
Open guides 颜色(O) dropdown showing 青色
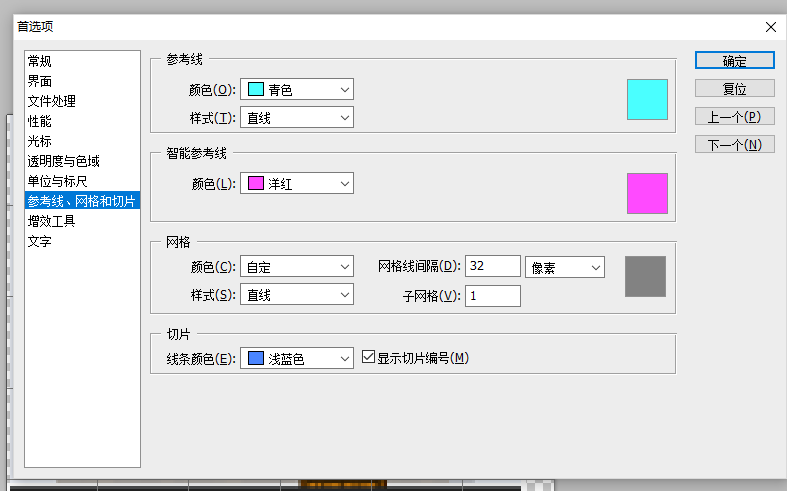pyautogui.click(x=297, y=89)
